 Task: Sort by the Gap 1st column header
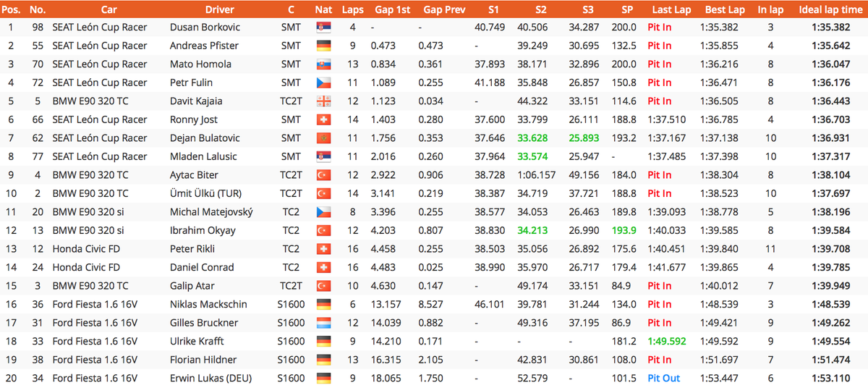click(391, 9)
